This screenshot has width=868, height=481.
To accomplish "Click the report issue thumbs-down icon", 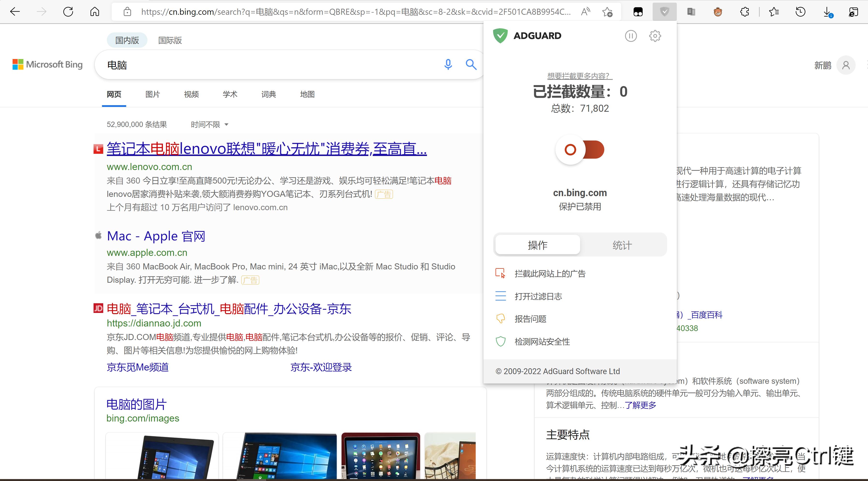I will 501,318.
